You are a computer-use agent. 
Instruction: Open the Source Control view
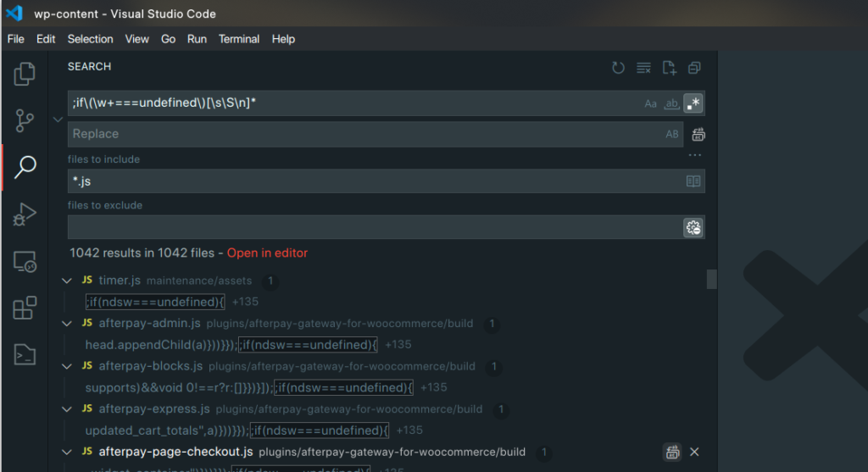(x=25, y=120)
